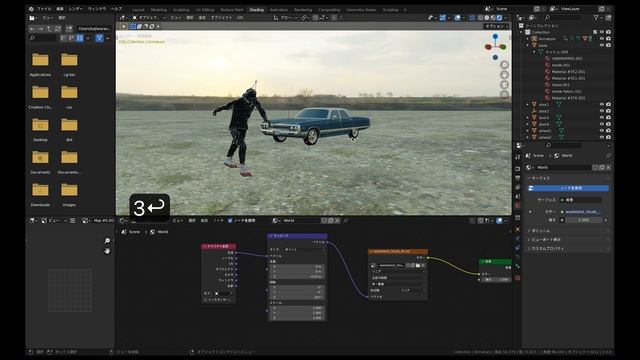Select thumbnail display mode in file browser
This screenshot has width=640, height=360.
[80, 38]
